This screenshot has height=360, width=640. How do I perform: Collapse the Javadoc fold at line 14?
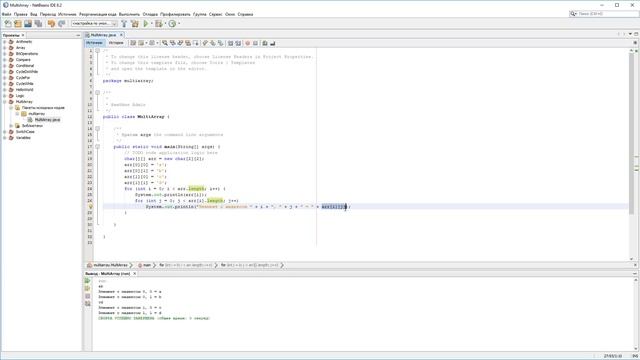[x=98, y=129]
